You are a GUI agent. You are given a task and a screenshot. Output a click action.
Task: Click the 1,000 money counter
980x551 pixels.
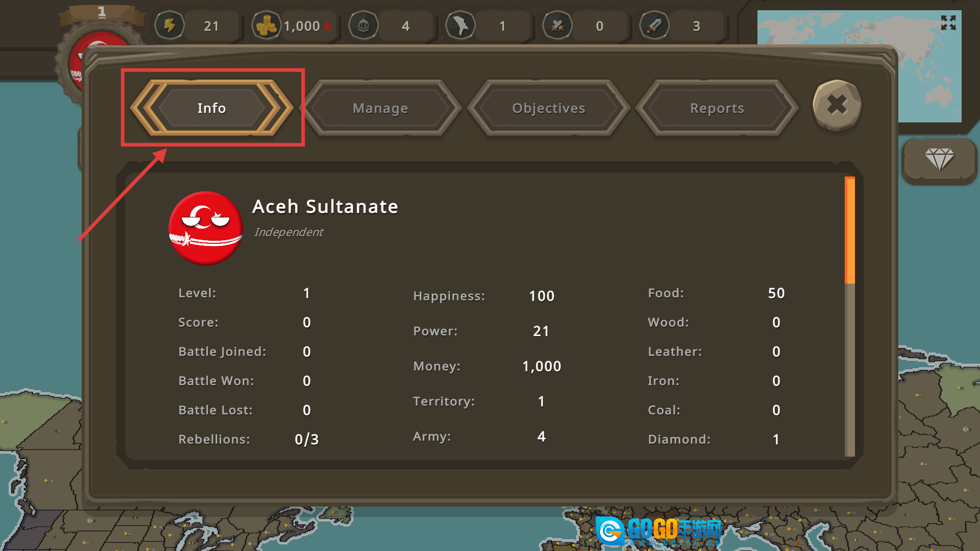pyautogui.click(x=302, y=26)
